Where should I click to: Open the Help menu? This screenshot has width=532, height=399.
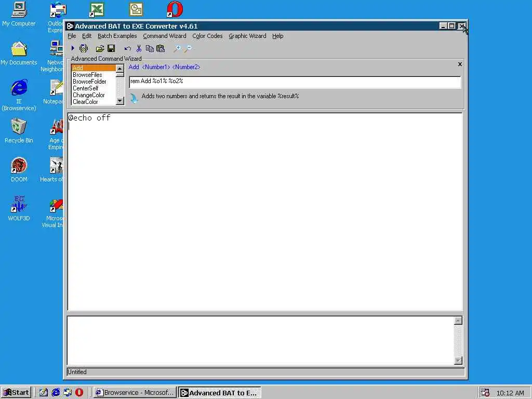[277, 36]
